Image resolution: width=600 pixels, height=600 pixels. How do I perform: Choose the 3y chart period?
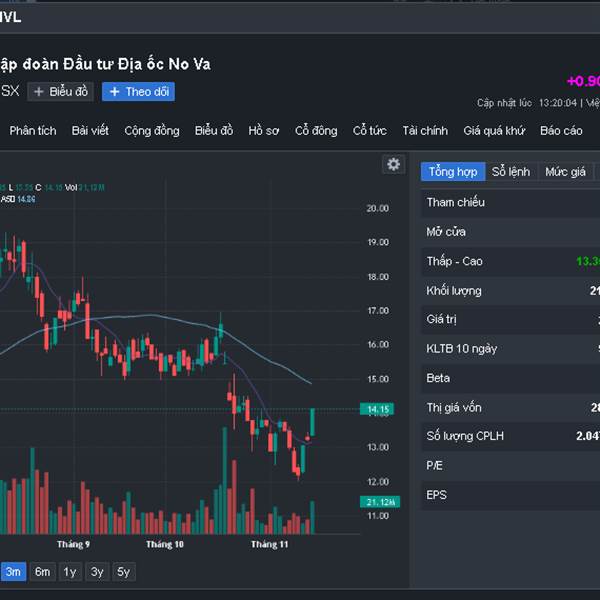(96, 572)
